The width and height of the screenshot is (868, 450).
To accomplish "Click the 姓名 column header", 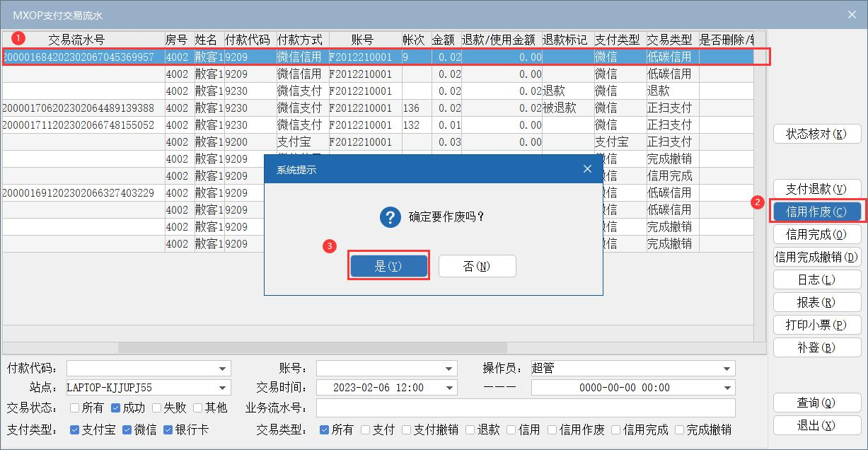I will click(209, 40).
